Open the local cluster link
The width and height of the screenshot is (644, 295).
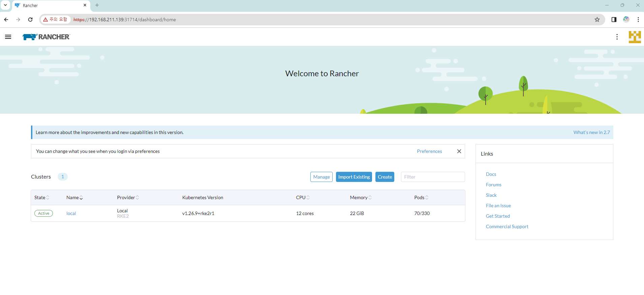71,213
